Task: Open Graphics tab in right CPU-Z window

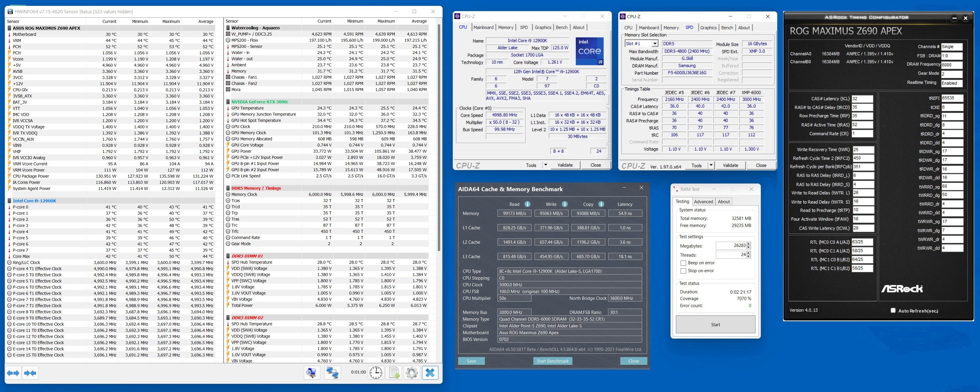Action: 708,28
